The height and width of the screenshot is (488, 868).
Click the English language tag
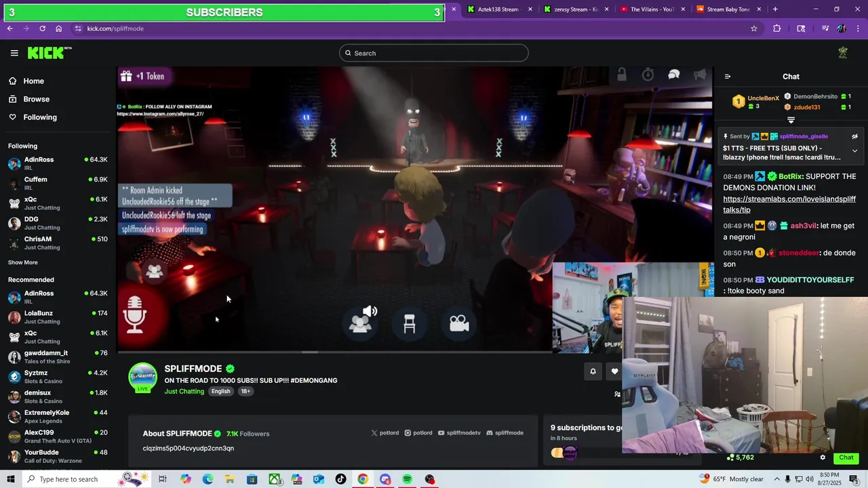click(220, 391)
